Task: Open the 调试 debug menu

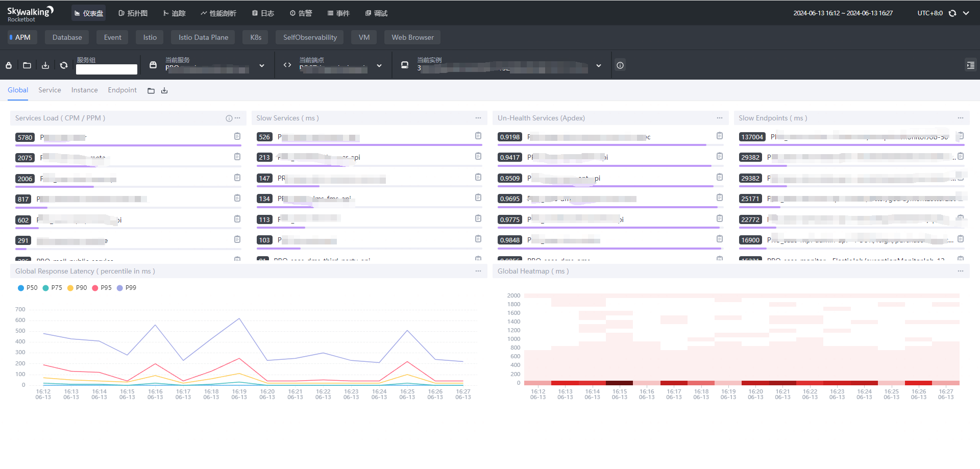Action: 377,13
